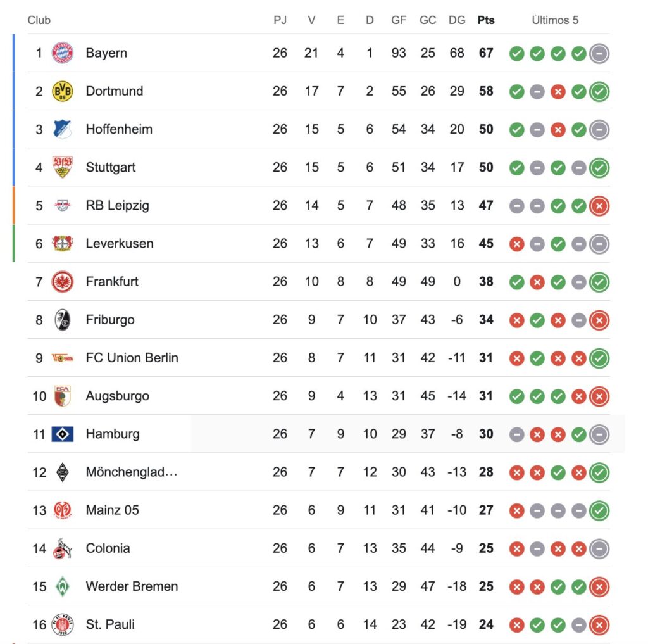The image size is (648, 644).
Task: Click the Werder Bremen table row name
Action: [132, 586]
